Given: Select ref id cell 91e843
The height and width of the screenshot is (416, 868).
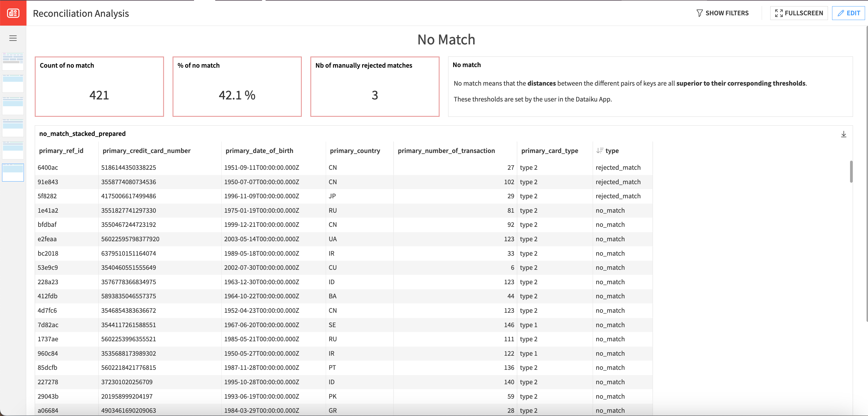Looking at the screenshot, I should point(48,182).
